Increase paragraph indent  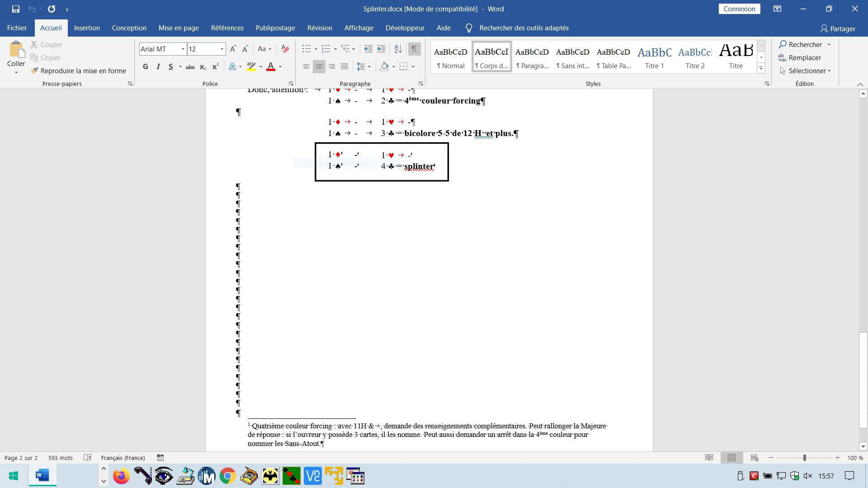coord(381,49)
